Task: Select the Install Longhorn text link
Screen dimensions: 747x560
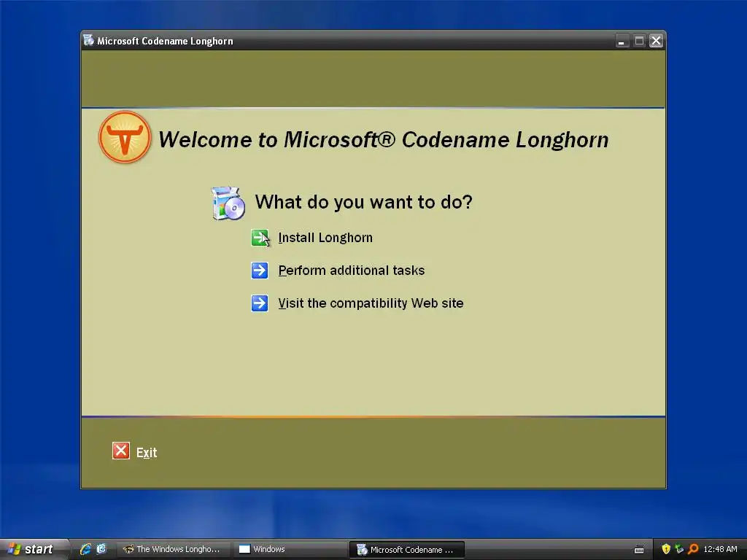Action: coord(325,238)
